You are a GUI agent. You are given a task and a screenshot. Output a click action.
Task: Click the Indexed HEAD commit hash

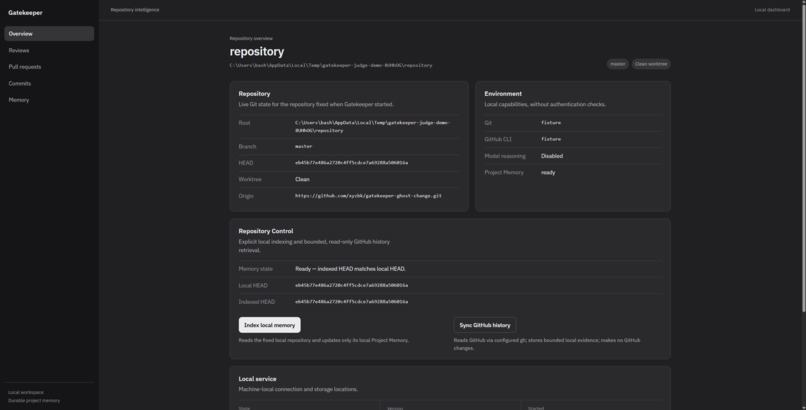[352, 302]
